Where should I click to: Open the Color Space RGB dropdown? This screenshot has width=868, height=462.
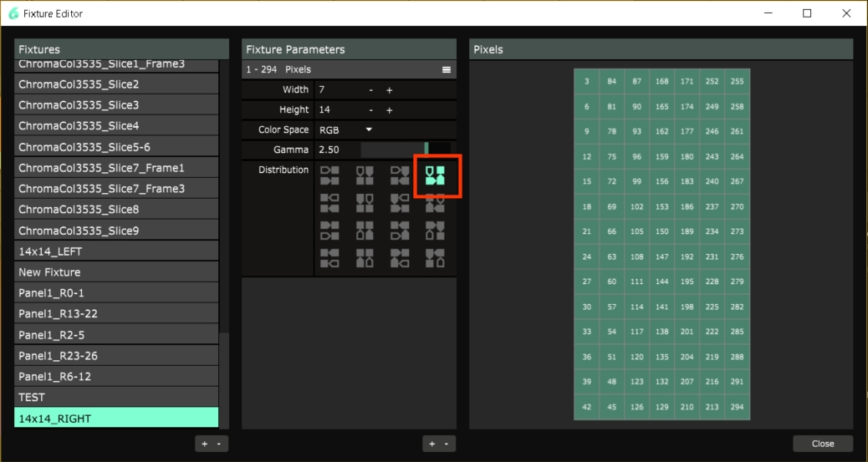(x=345, y=130)
